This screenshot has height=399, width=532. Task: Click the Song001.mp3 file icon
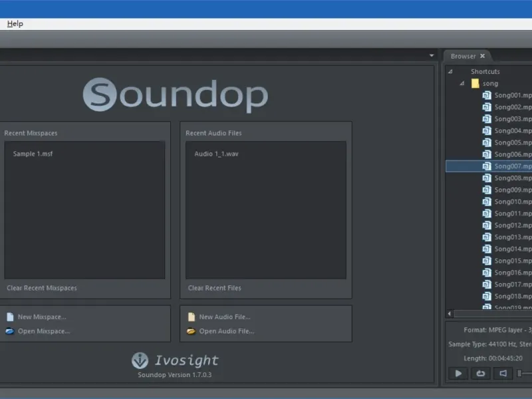tap(487, 95)
